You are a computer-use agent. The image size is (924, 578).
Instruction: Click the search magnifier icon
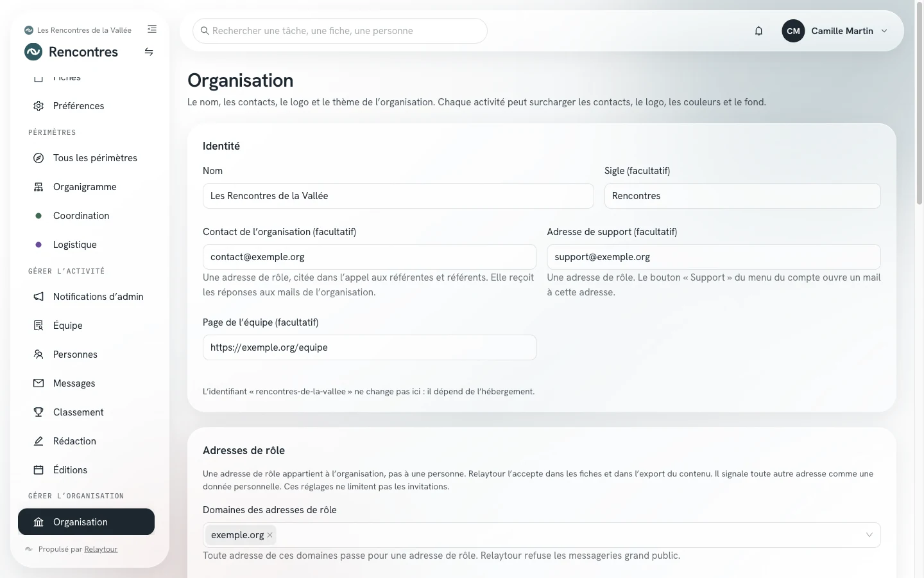205,31
